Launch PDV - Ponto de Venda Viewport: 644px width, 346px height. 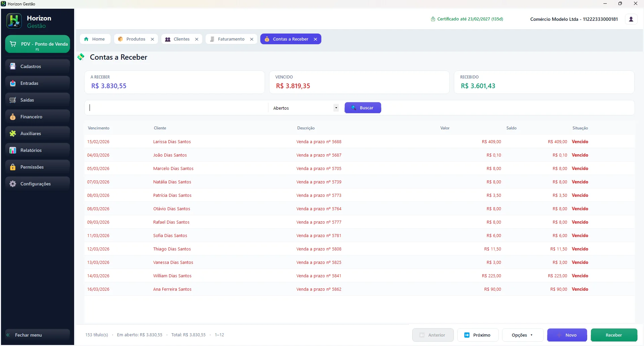click(38, 44)
